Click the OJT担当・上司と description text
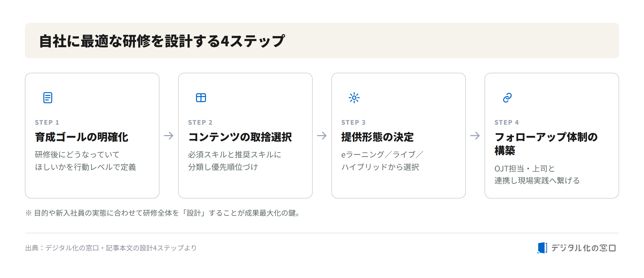Image resolution: width=644 pixels, height=278 pixels. pyautogui.click(x=537, y=174)
